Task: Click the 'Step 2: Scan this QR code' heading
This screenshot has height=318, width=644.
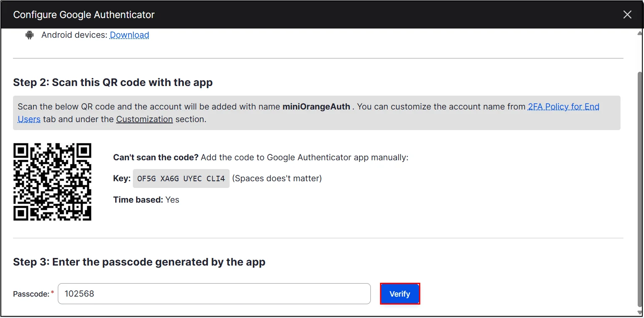Action: [113, 82]
